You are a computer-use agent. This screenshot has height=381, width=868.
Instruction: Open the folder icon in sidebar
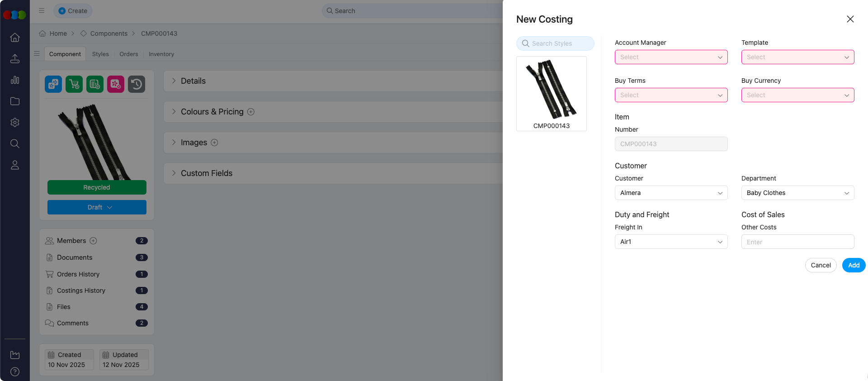(x=15, y=101)
